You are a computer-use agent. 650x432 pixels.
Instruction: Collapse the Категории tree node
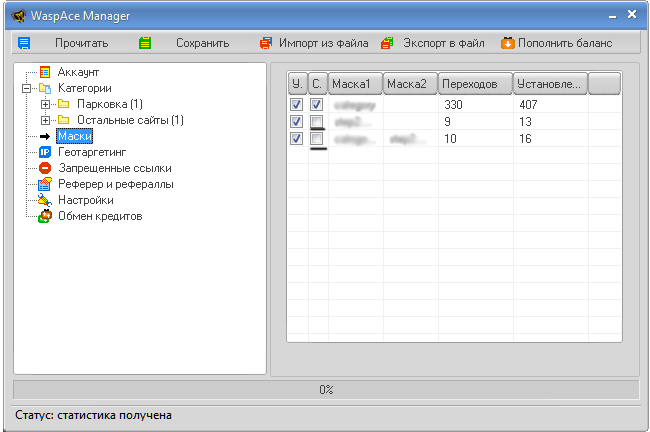point(25,89)
